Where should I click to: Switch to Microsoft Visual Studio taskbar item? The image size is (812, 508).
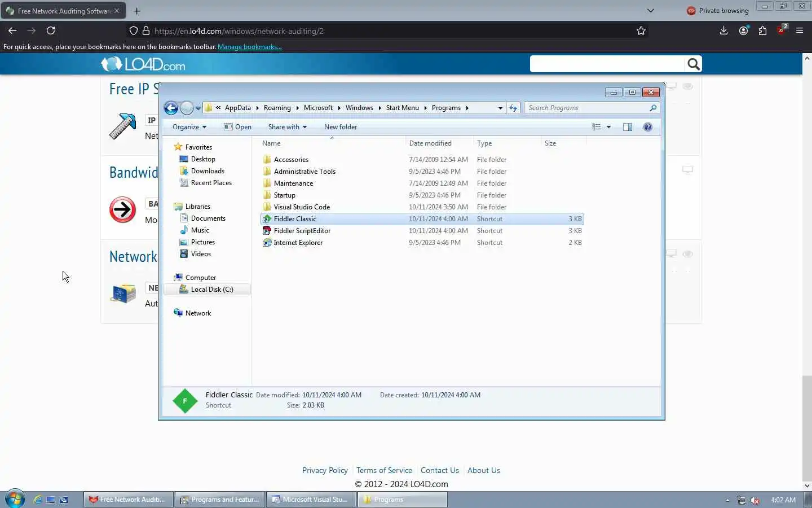pyautogui.click(x=311, y=500)
